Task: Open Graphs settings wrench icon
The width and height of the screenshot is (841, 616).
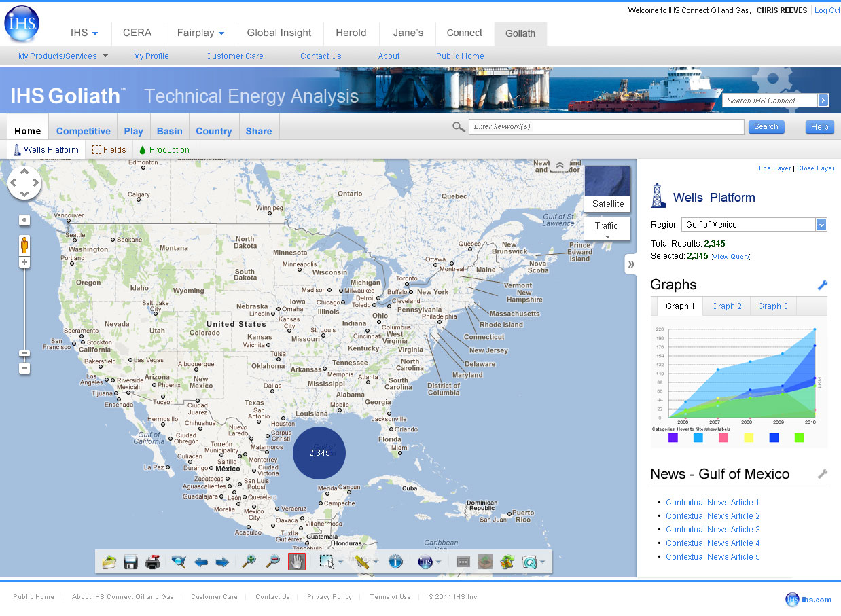Action: tap(823, 285)
